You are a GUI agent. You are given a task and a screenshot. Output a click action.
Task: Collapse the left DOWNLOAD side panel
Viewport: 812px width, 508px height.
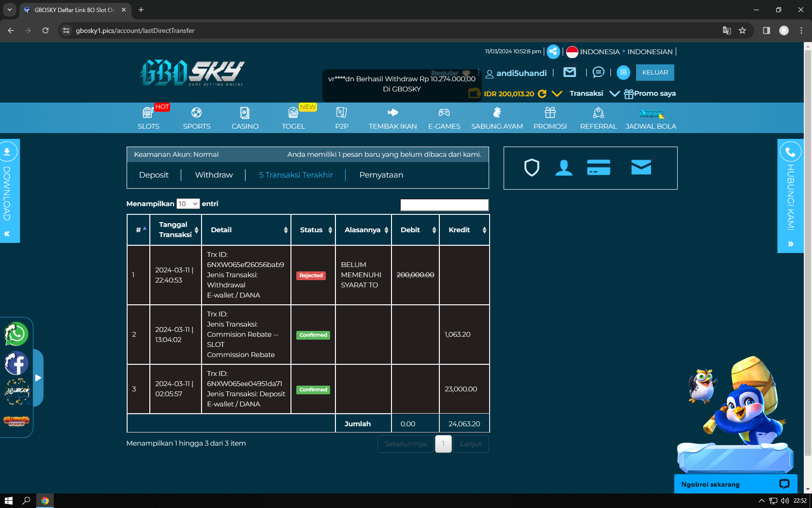tap(7, 234)
